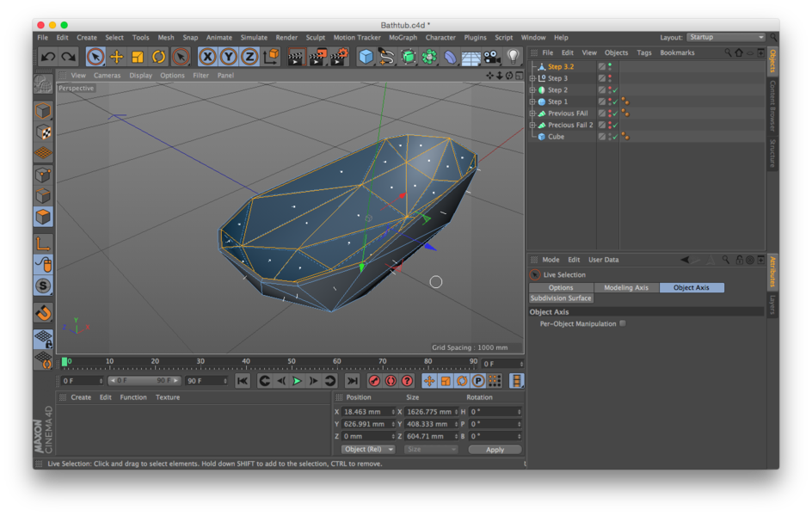This screenshot has height=516, width=812.
Task: Toggle the X axis lock
Action: [207, 57]
